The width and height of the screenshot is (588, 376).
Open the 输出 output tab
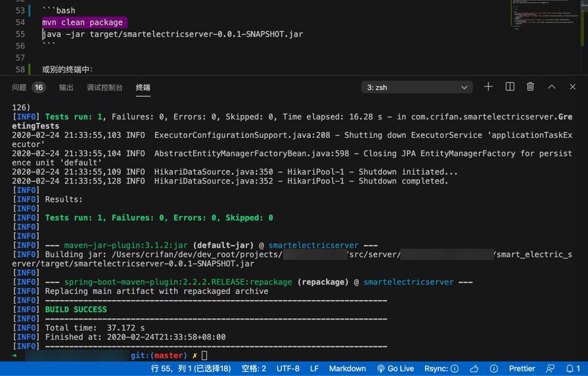[x=66, y=87]
